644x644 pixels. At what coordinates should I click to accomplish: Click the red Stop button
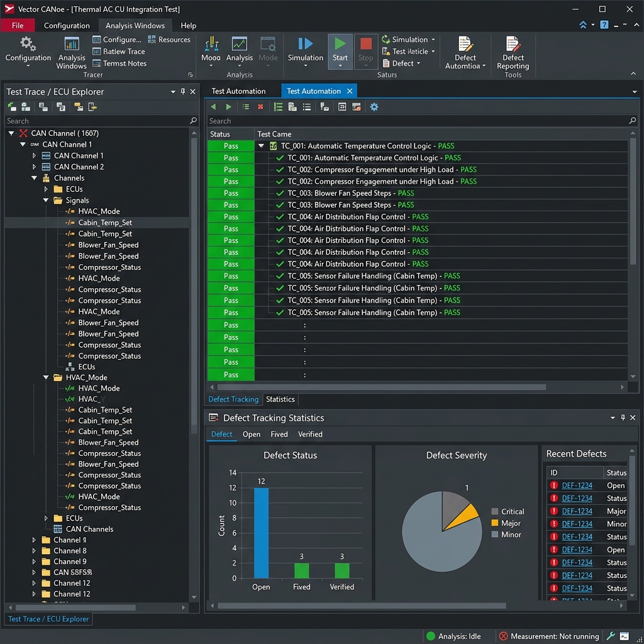(x=365, y=51)
